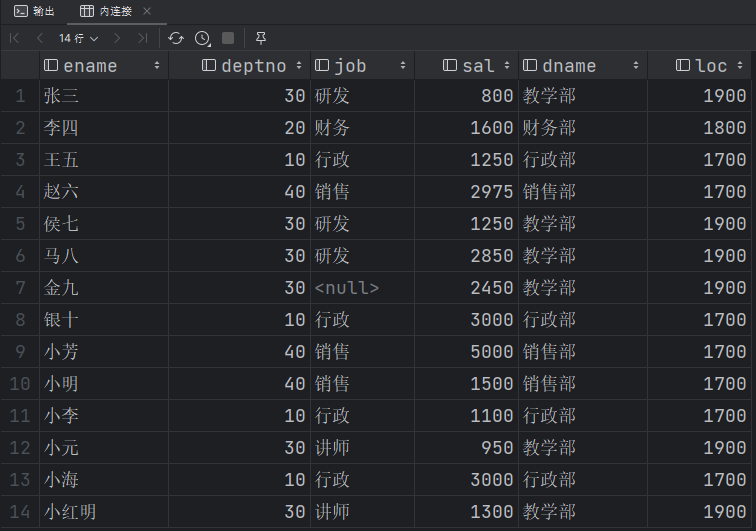Screen dimensions: 756x531
Task: Pin the result tab
Action: (x=261, y=38)
